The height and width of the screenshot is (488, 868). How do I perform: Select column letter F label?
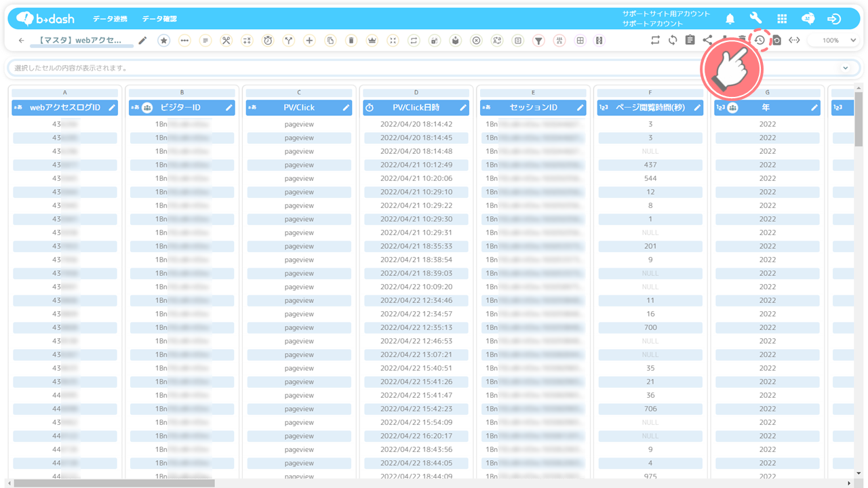click(x=650, y=93)
